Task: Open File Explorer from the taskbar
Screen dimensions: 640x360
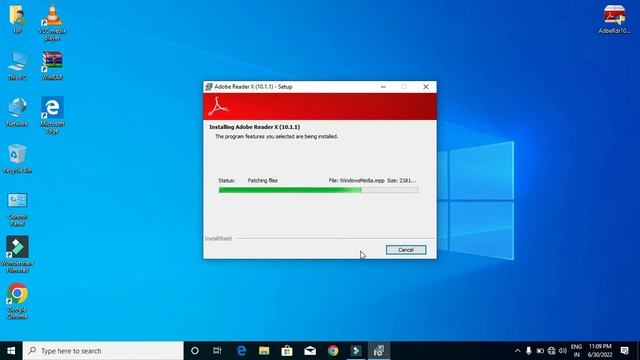Action: tap(264, 351)
